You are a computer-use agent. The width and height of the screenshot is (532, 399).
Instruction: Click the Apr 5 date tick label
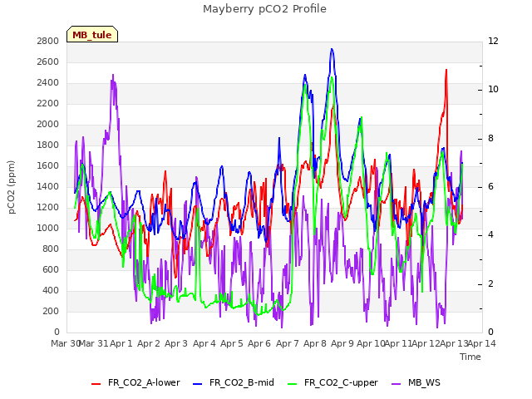232,343
